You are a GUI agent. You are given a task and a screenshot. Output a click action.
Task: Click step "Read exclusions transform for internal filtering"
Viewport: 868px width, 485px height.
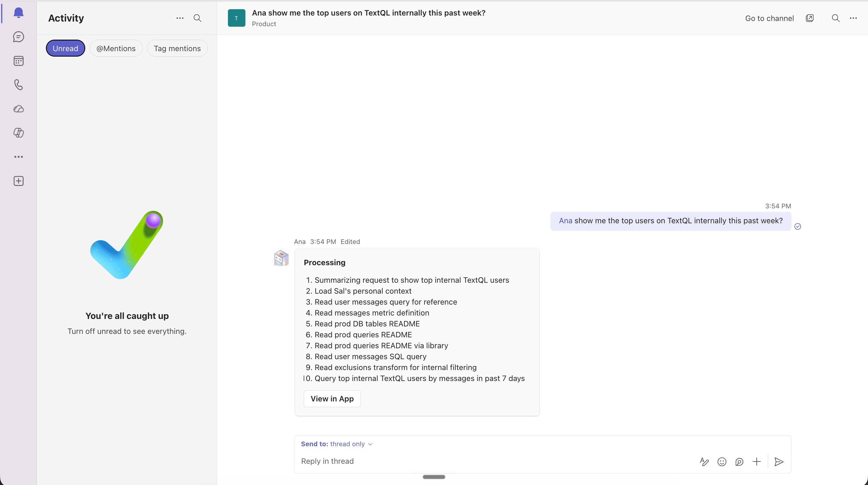click(x=396, y=367)
